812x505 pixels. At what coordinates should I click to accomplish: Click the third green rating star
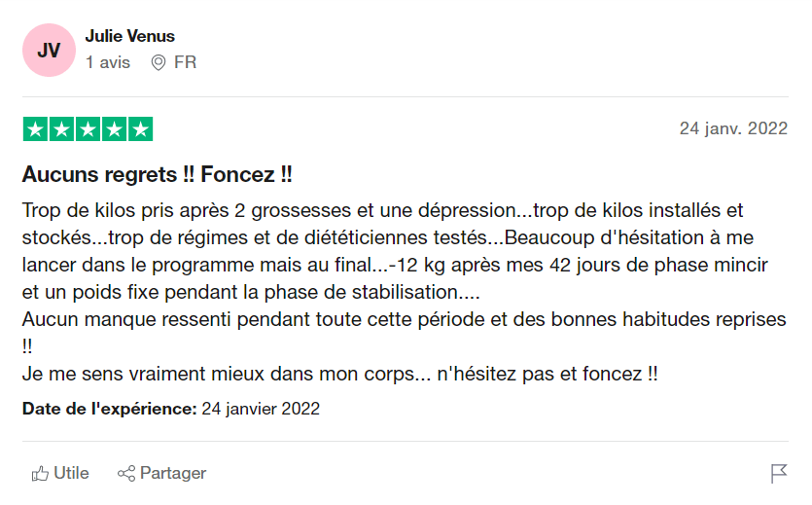(x=88, y=129)
